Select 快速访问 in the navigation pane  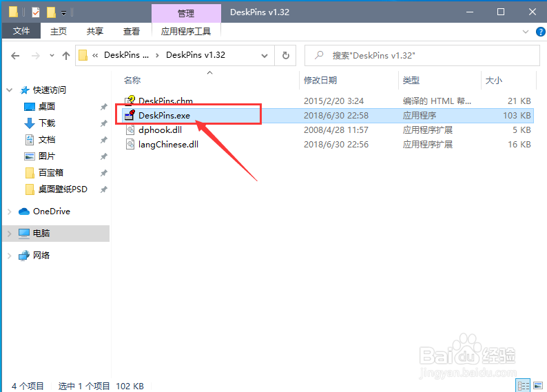pos(49,90)
